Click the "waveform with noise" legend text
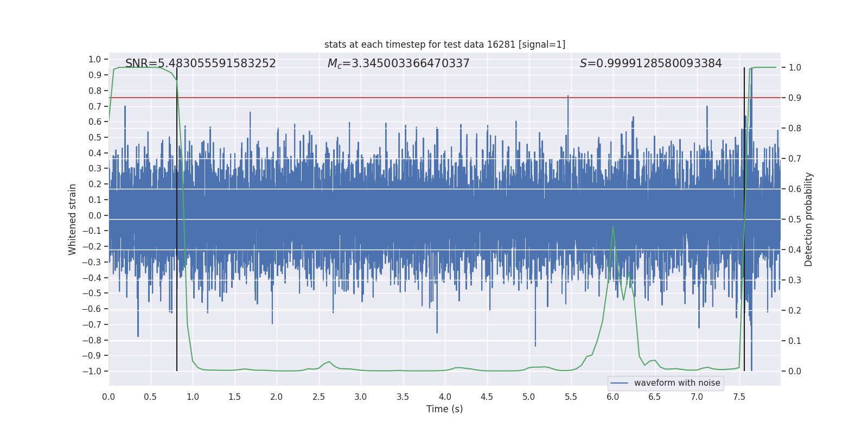The height and width of the screenshot is (434, 868). [x=677, y=383]
